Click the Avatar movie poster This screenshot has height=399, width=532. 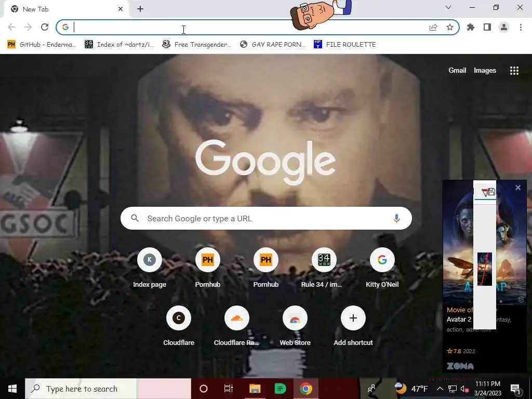click(x=485, y=243)
